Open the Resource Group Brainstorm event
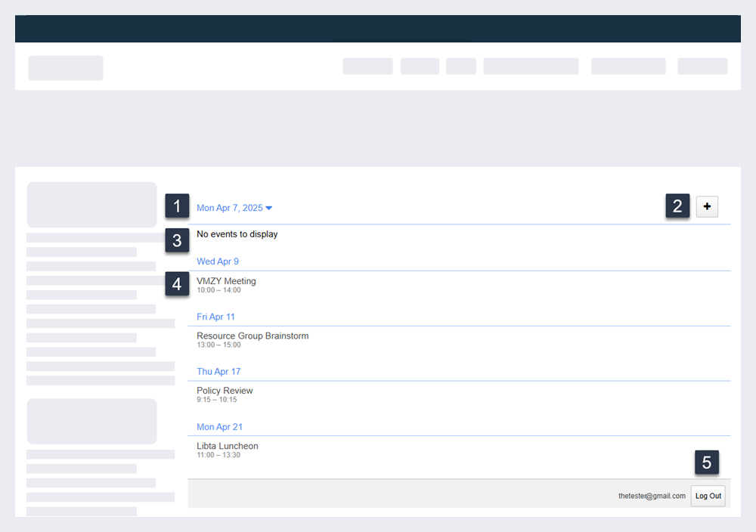 click(x=253, y=336)
